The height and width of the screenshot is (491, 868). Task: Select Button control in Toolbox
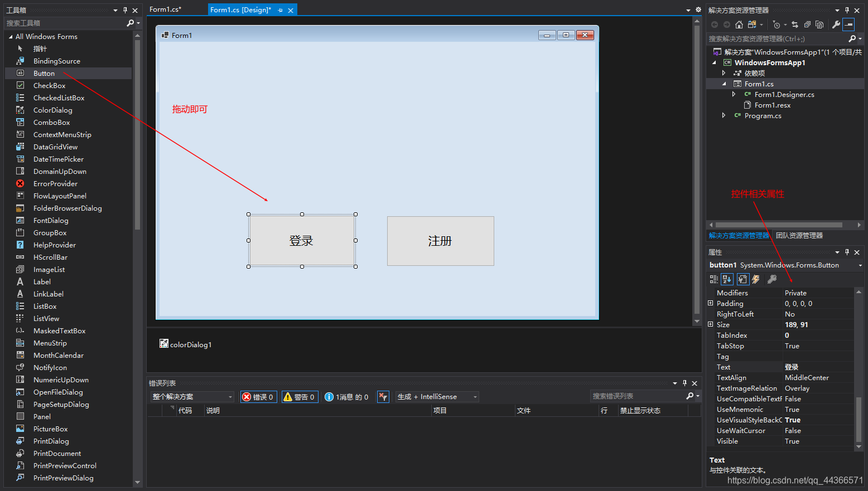click(x=68, y=73)
